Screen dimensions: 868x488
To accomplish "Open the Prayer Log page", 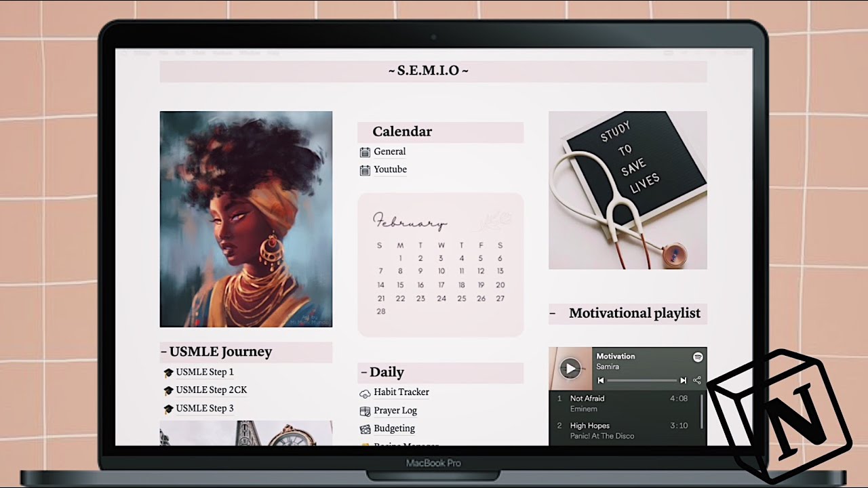I will [395, 411].
